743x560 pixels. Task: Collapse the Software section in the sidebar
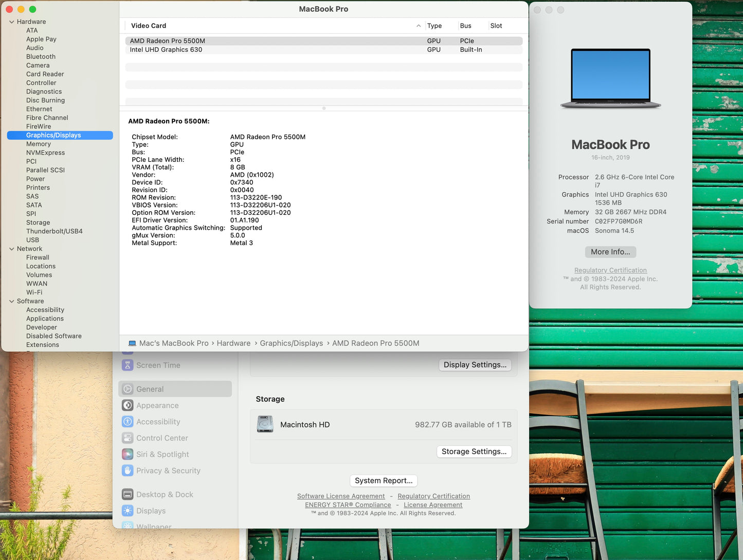(x=11, y=301)
